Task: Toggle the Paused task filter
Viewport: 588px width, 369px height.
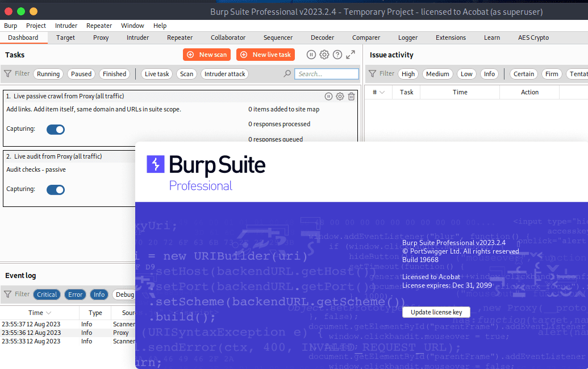Action: 81,74
